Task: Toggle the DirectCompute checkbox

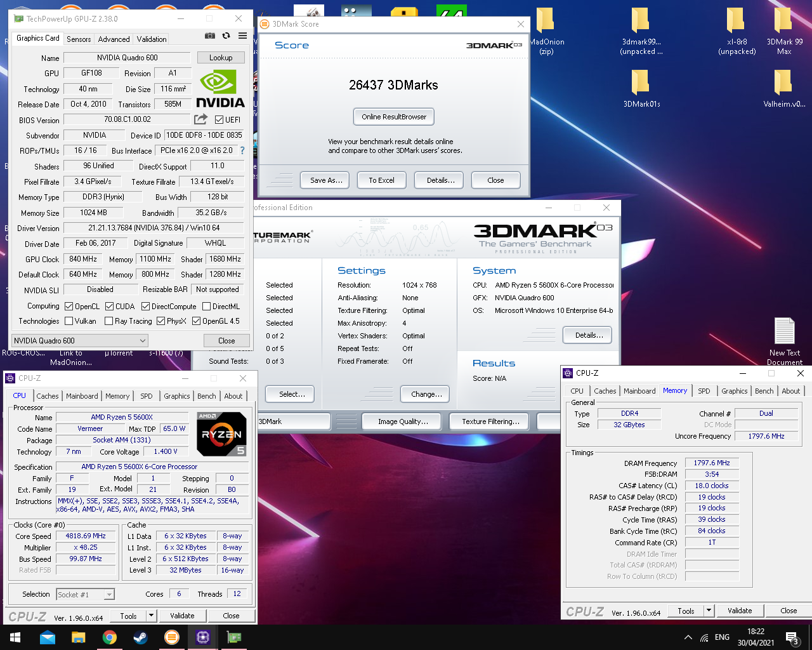Action: 145,306
